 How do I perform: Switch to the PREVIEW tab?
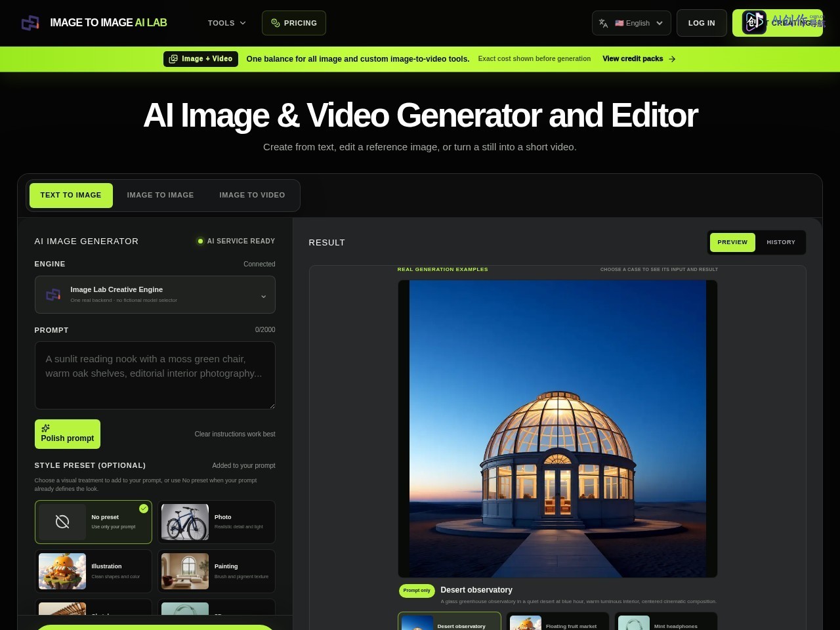[732, 242]
